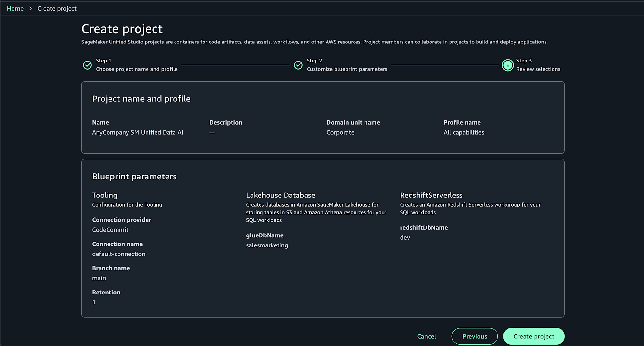The image size is (644, 346).
Task: Click the profile name value 'All capabilities'
Action: click(464, 132)
